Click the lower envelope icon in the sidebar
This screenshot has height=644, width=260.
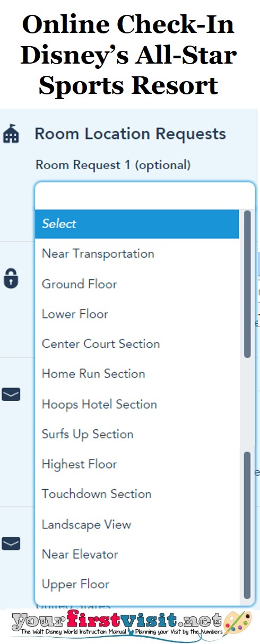coord(11,543)
